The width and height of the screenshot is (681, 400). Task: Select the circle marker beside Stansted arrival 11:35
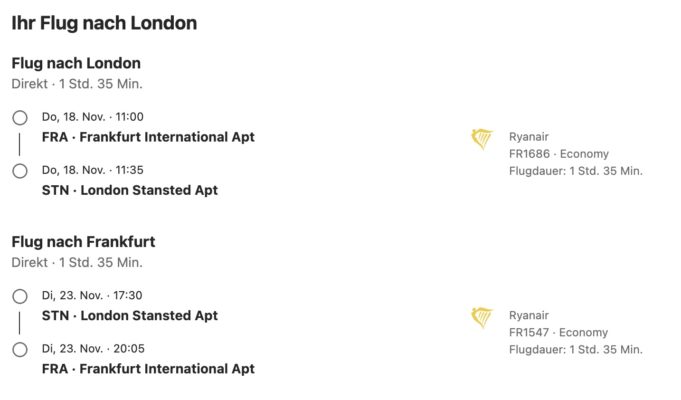point(20,171)
